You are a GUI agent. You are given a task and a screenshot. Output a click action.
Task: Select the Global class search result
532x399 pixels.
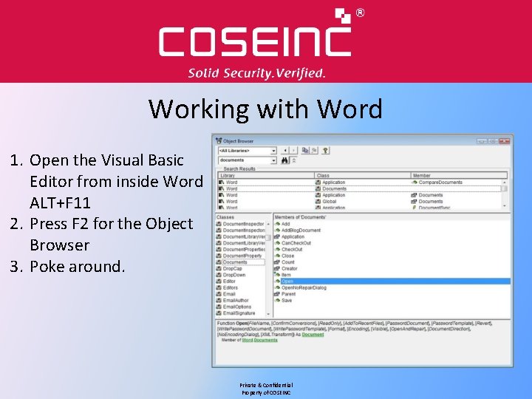[x=329, y=202]
